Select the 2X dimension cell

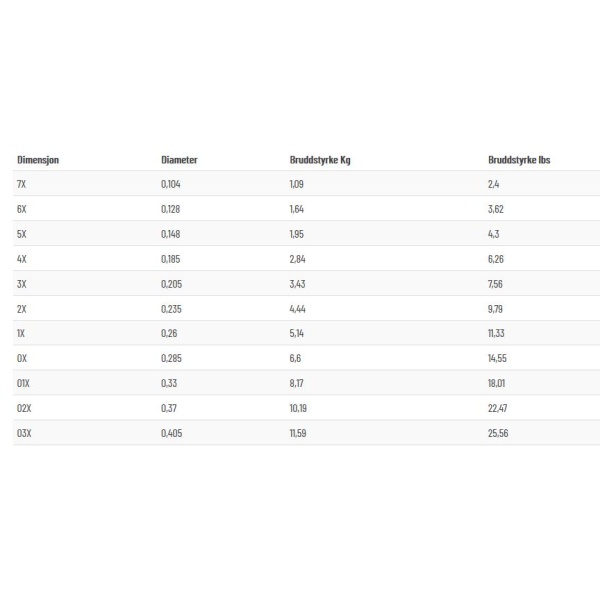click(21, 309)
